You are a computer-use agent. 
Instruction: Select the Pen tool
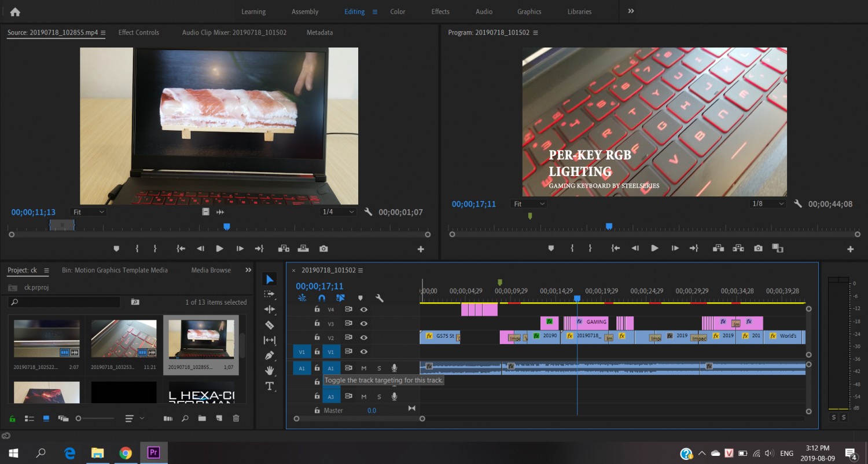point(269,355)
